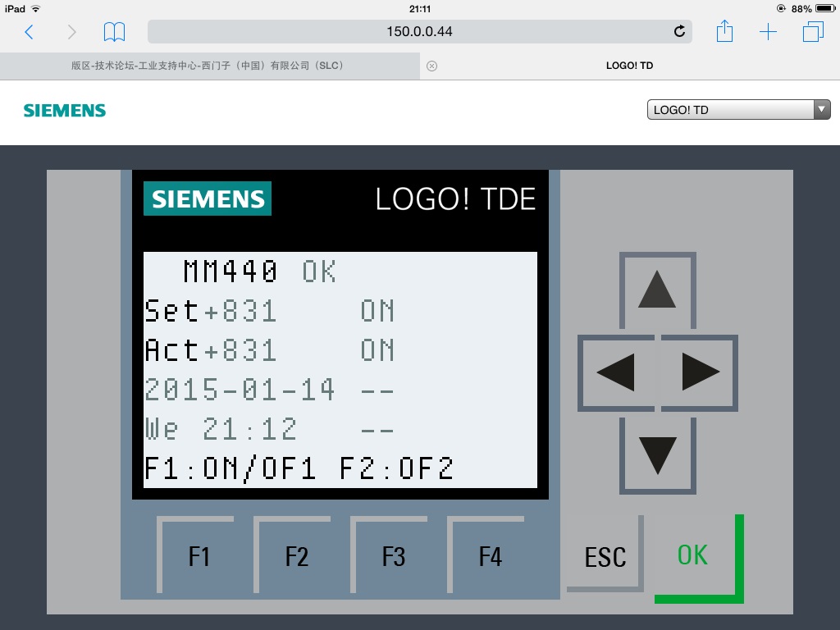Image resolution: width=840 pixels, height=630 pixels.
Task: Go back with Safari's back arrow
Action: pyautogui.click(x=29, y=32)
